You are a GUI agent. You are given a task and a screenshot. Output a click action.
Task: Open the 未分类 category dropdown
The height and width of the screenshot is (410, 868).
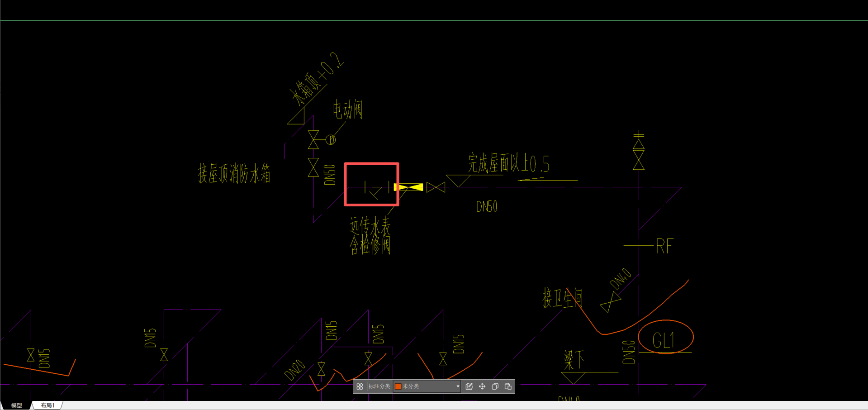pyautogui.click(x=427, y=386)
